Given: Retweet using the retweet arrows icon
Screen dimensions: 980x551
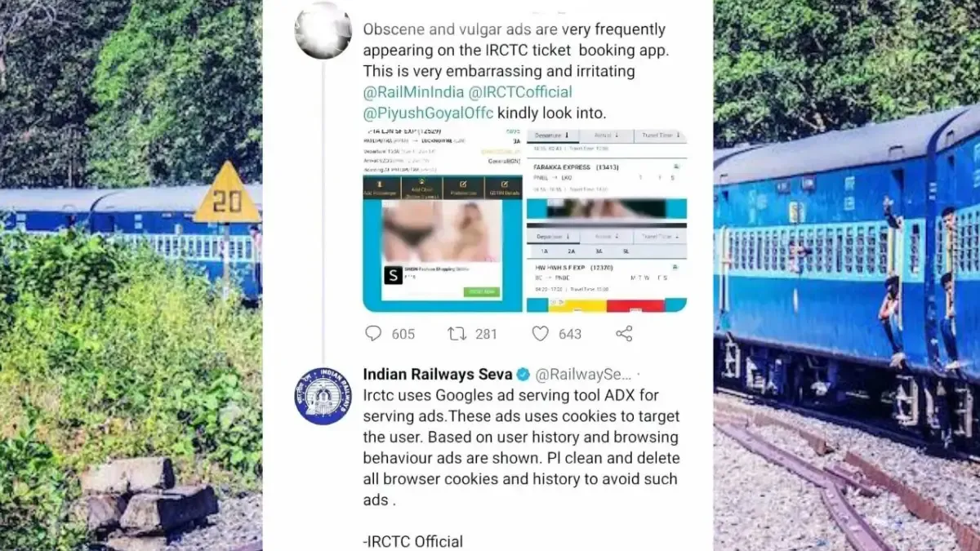Looking at the screenshot, I should coord(457,333).
